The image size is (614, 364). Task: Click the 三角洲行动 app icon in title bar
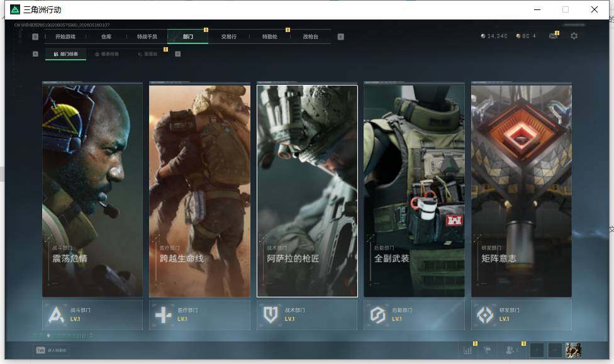tap(15, 9)
